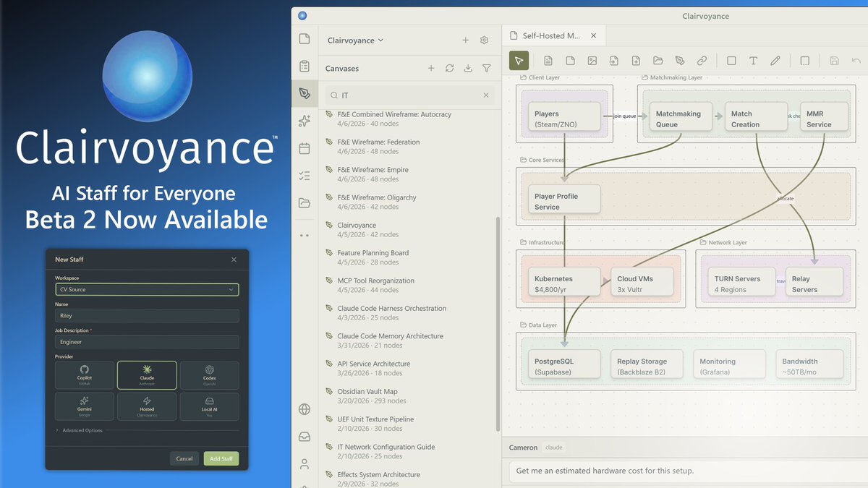Open API Service Architecture canvas
This screenshot has width=868, height=488.
[x=409, y=368]
